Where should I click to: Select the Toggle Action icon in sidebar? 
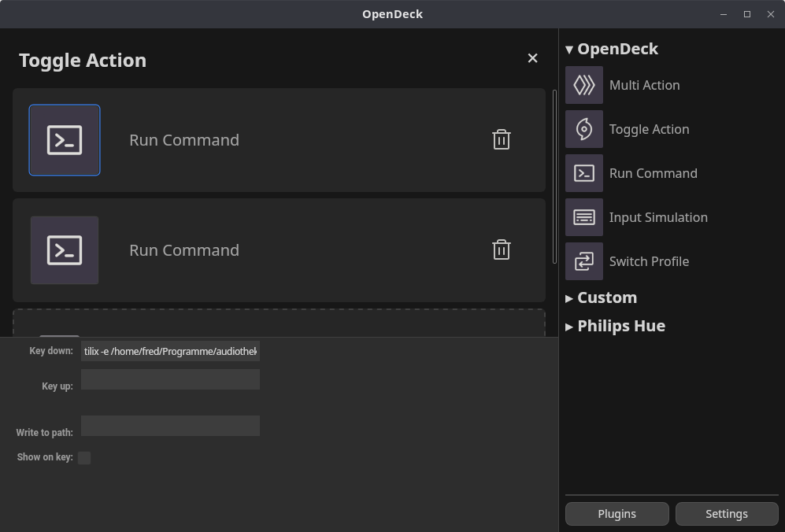pyautogui.click(x=583, y=129)
